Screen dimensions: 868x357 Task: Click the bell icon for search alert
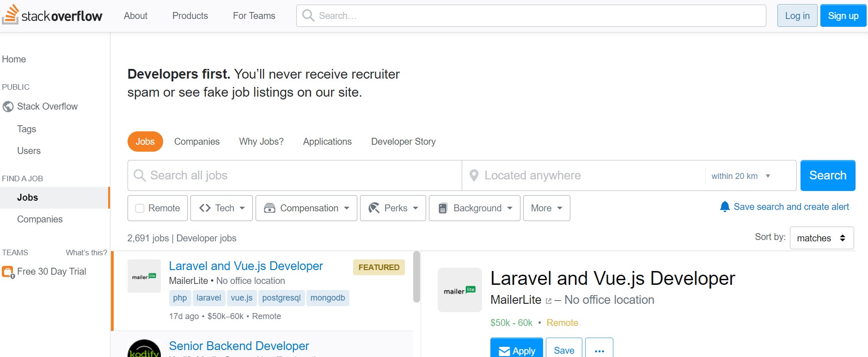[x=725, y=207]
